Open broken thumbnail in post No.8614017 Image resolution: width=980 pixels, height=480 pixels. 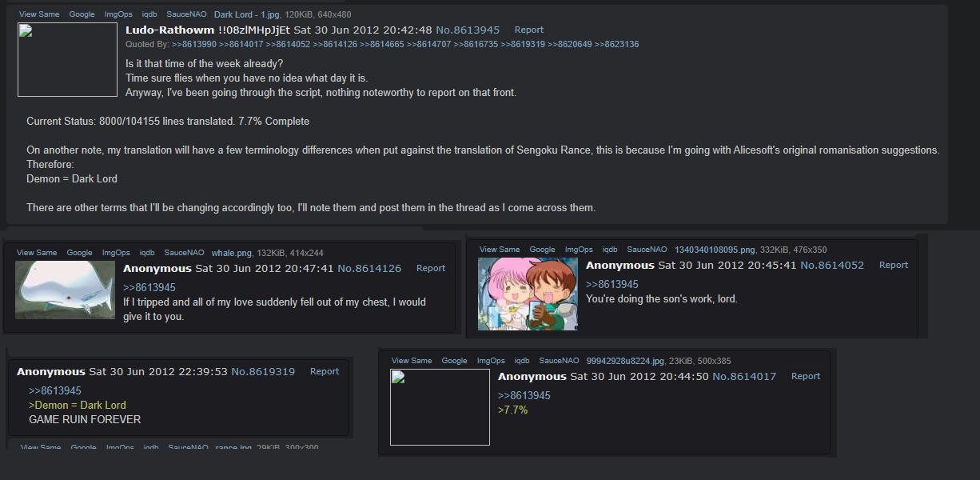(x=440, y=407)
